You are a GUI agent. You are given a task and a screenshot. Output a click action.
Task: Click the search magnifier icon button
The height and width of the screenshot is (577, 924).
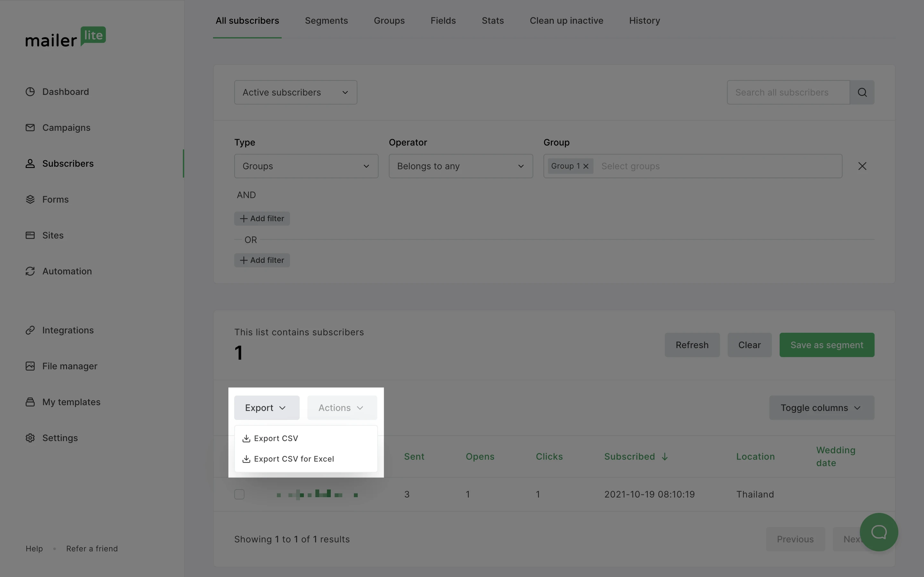862,92
